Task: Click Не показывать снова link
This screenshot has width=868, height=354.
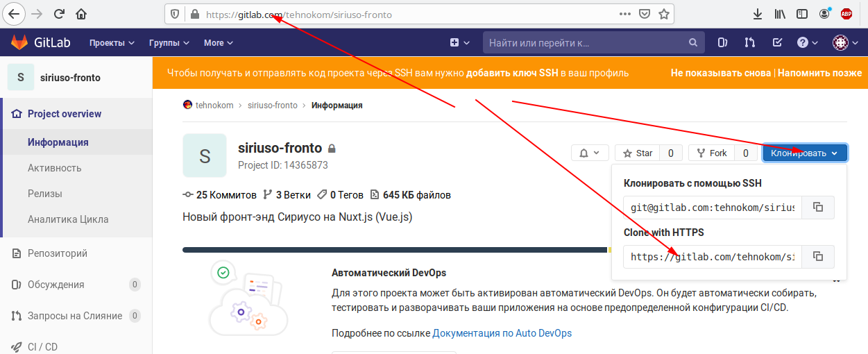Action: point(721,73)
